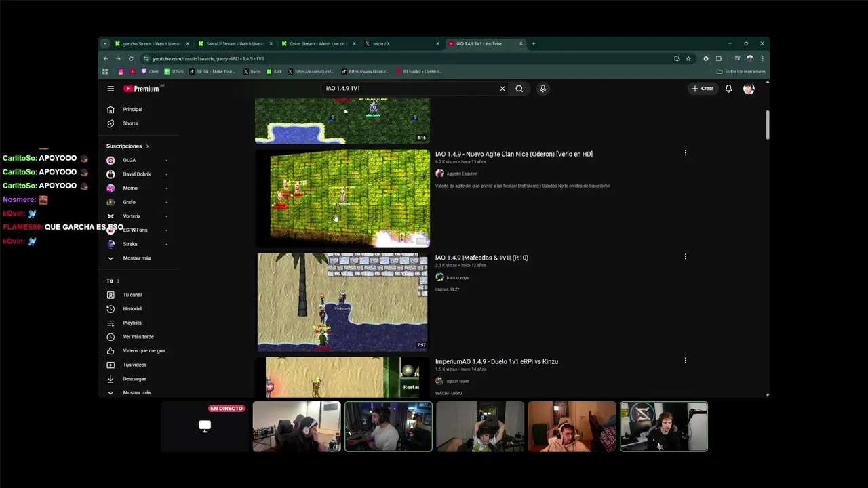
Task: Bookmark this page with the star icon
Action: [x=688, y=58]
